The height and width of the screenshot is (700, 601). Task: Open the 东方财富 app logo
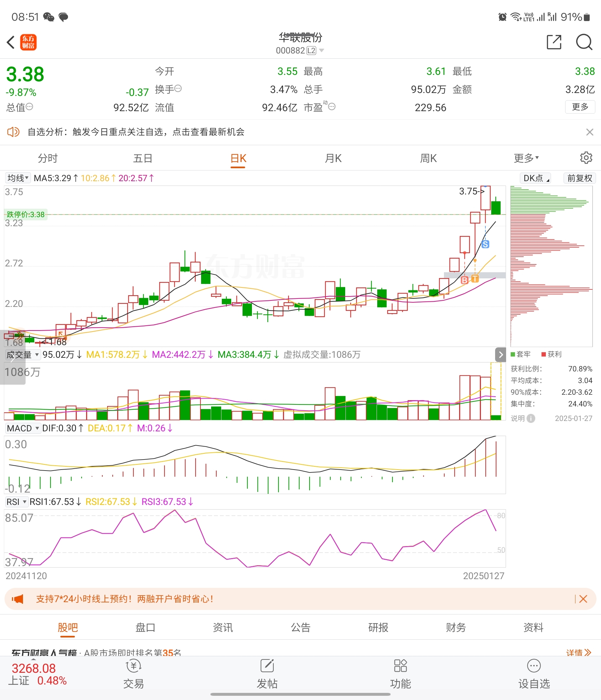(28, 42)
